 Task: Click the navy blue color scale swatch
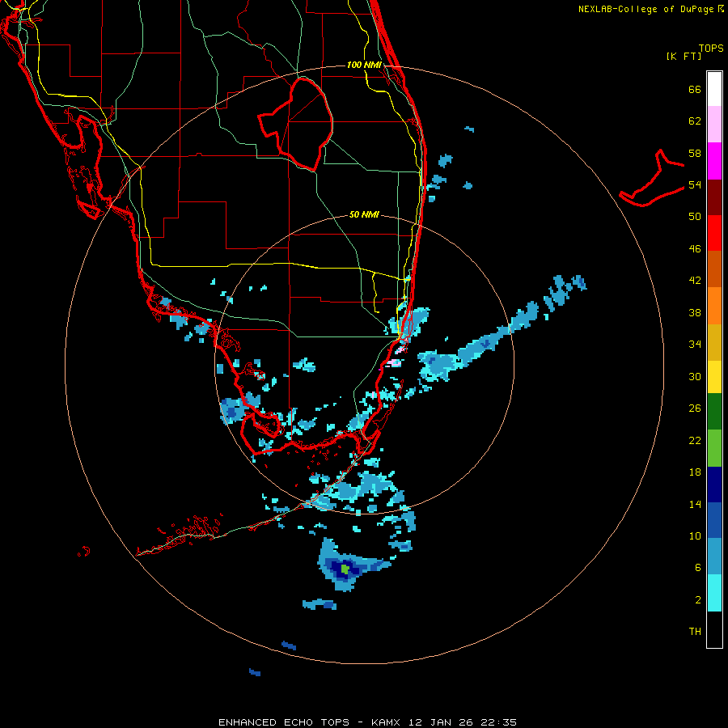714,485
